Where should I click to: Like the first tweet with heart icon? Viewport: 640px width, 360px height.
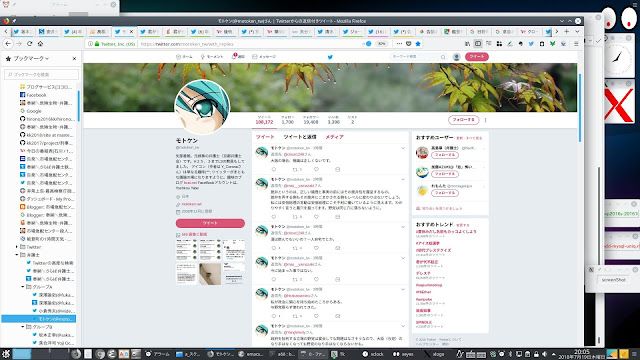tap(316, 169)
